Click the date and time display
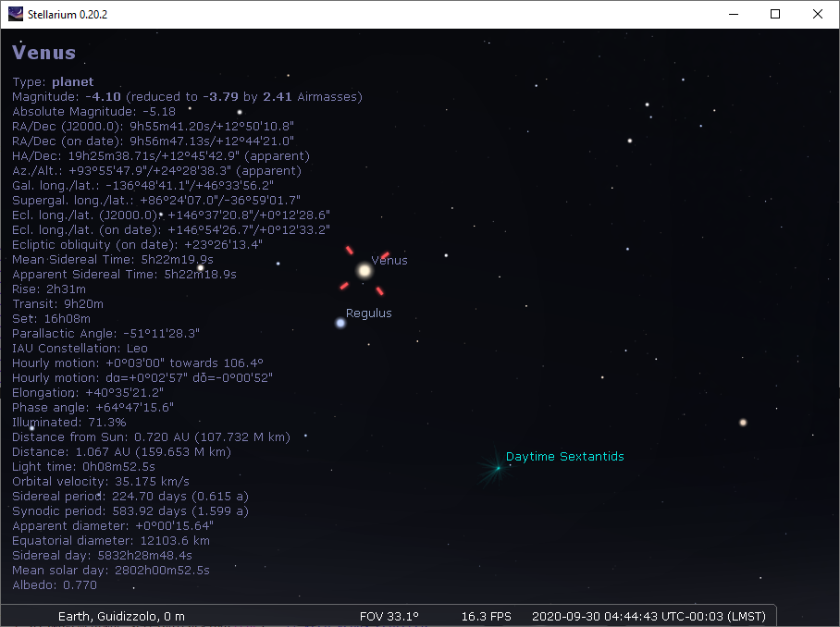Screen dimensions: 840x627 649,616
